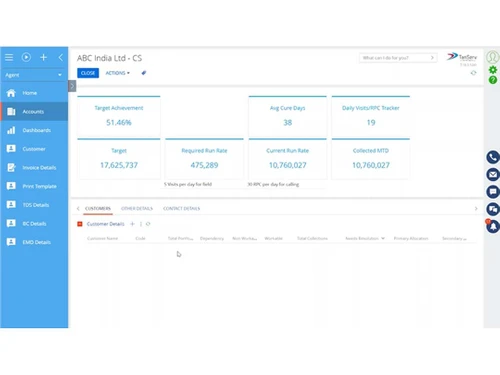Image resolution: width=500 pixels, height=375 pixels.
Task: Collapse the Customer Details section red toggle
Action: [80, 224]
